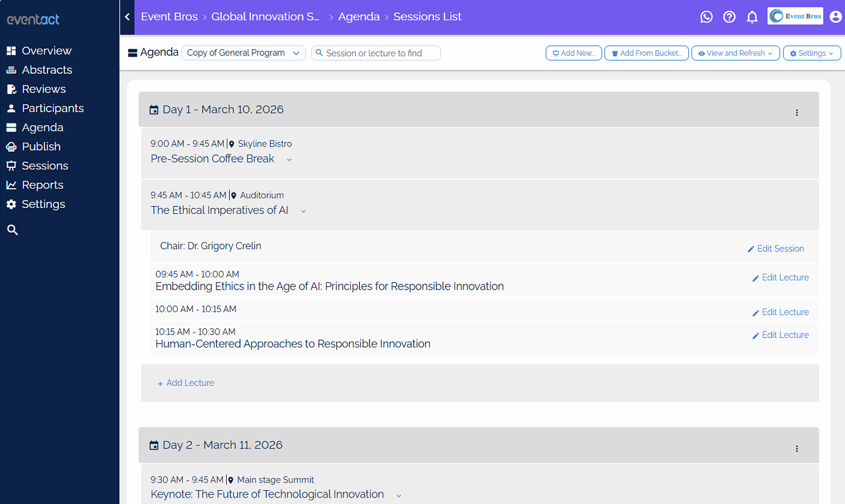Click the Auditorium location label
The height and width of the screenshot is (504, 845).
[262, 195]
